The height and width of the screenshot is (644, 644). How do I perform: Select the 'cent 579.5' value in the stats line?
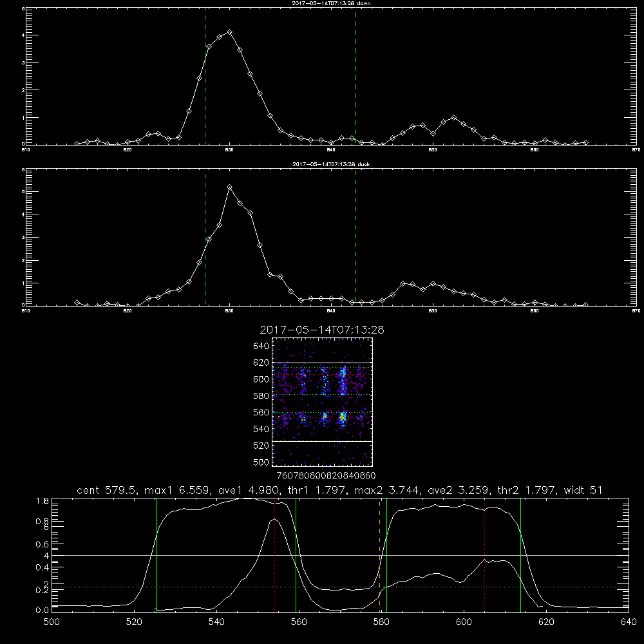(x=107, y=490)
